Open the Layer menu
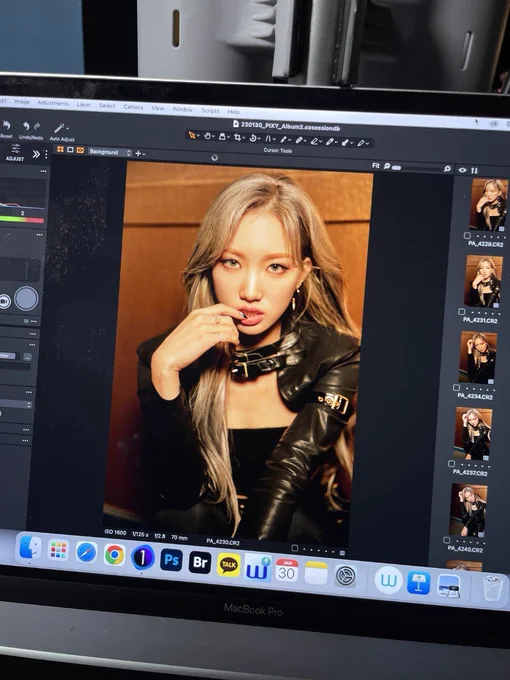 84,105
